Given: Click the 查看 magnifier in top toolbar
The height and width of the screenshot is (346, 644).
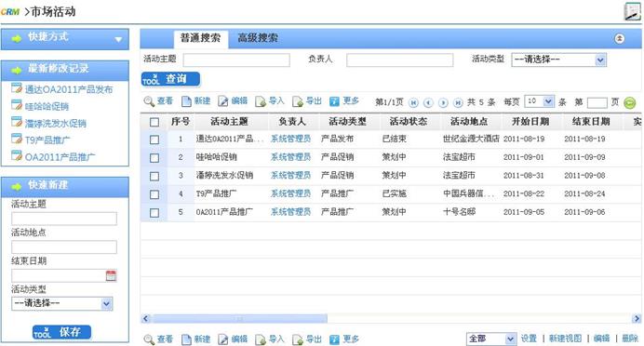Looking at the screenshot, I should tap(158, 101).
